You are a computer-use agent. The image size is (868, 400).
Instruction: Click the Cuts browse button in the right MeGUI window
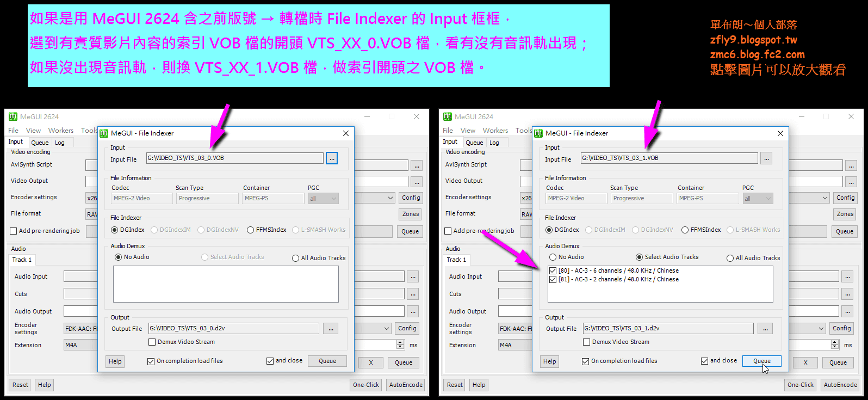[848, 294]
